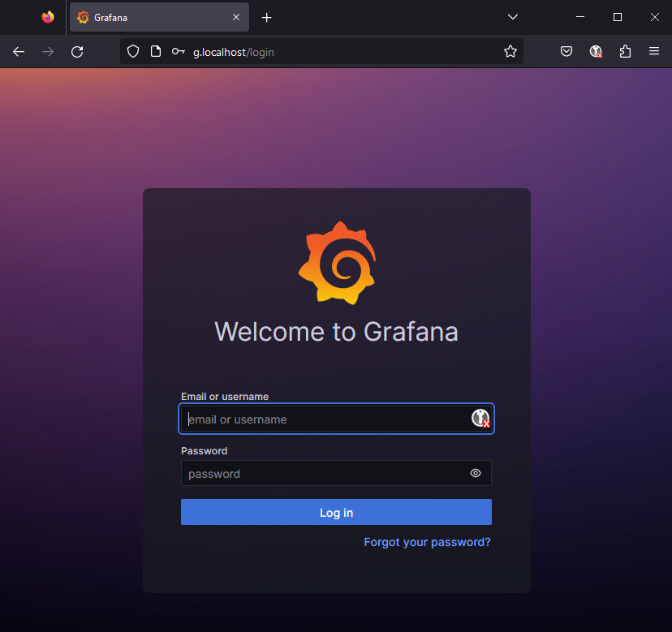672x632 pixels.
Task: Go forward with the arrow button
Action: (48, 52)
